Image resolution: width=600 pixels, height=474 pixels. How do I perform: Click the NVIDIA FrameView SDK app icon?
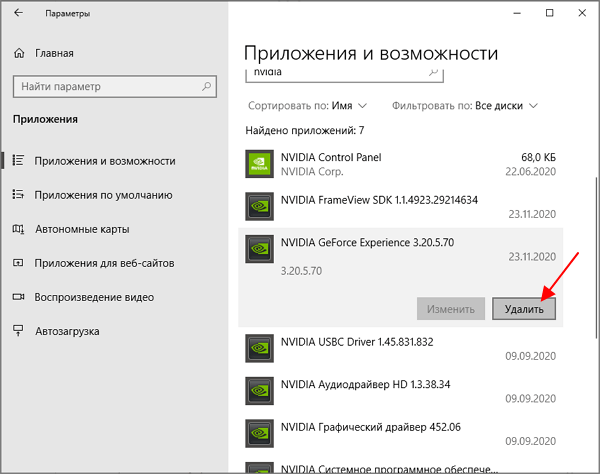click(x=259, y=207)
